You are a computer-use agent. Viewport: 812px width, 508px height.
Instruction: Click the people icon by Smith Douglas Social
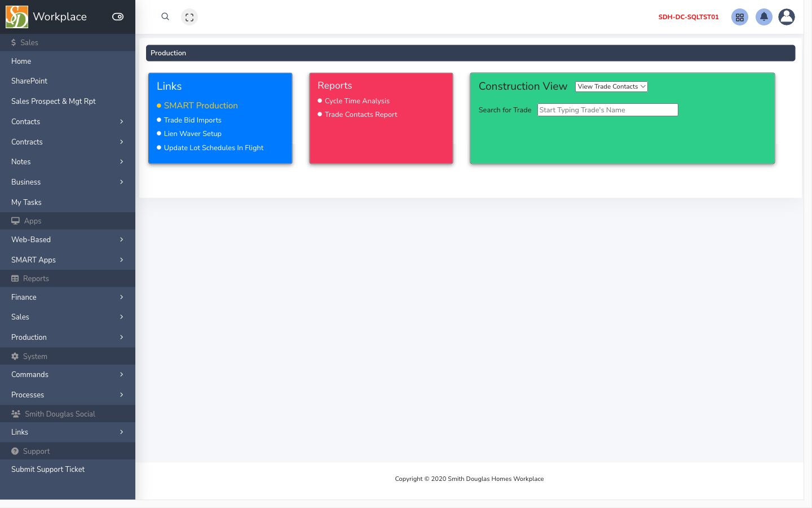[16, 414]
